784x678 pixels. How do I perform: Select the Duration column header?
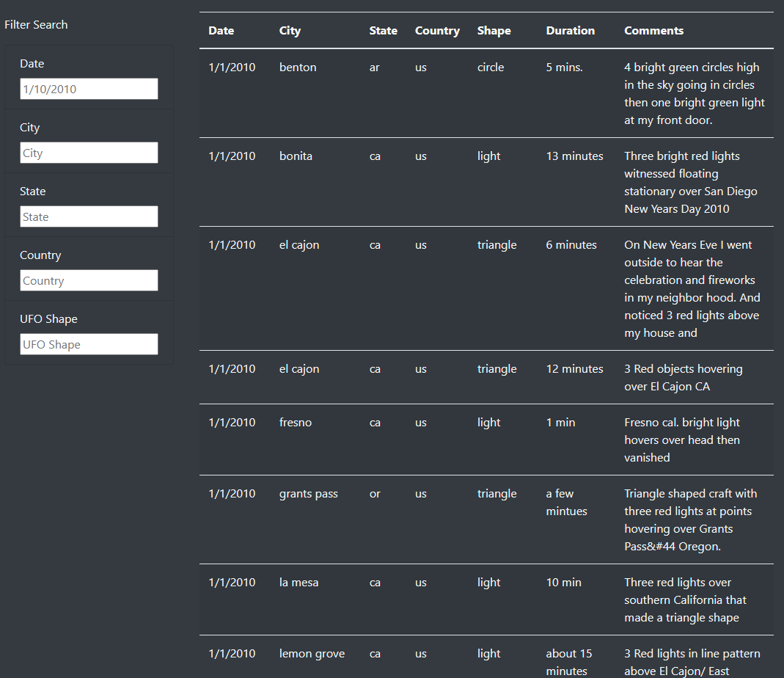coord(570,30)
